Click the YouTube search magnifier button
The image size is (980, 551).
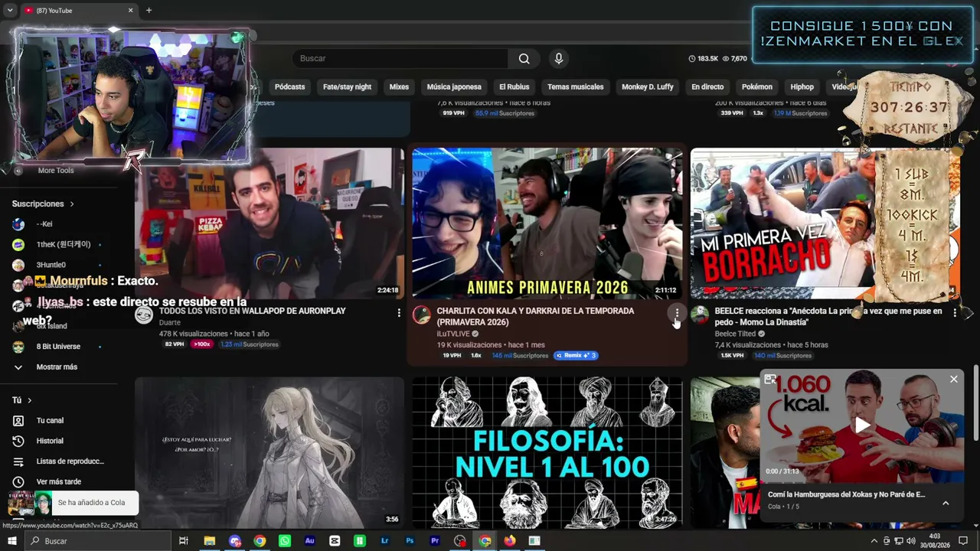[524, 58]
